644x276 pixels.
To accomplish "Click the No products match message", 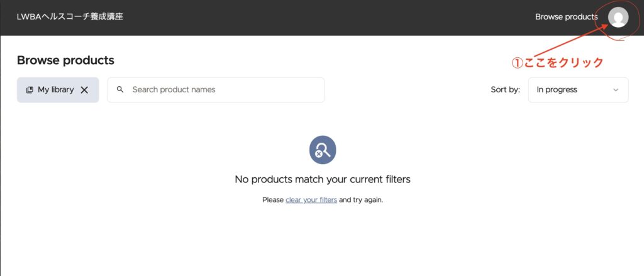I will tap(322, 179).
